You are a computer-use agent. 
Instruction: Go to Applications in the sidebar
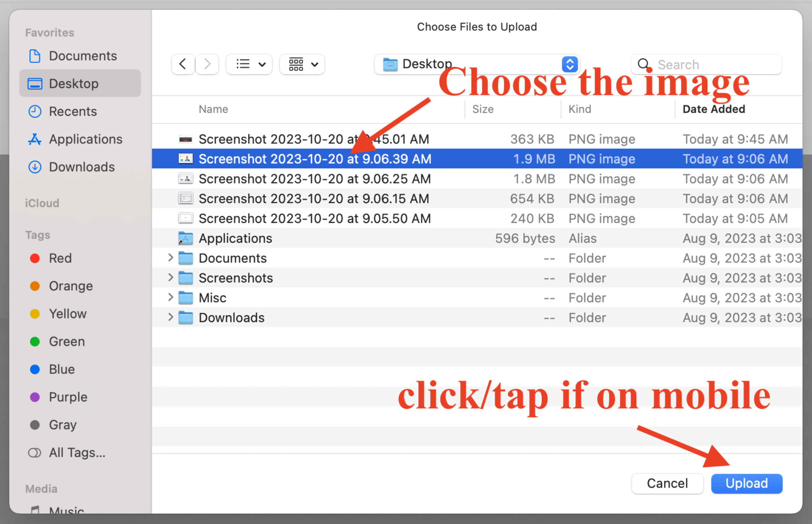(x=85, y=139)
